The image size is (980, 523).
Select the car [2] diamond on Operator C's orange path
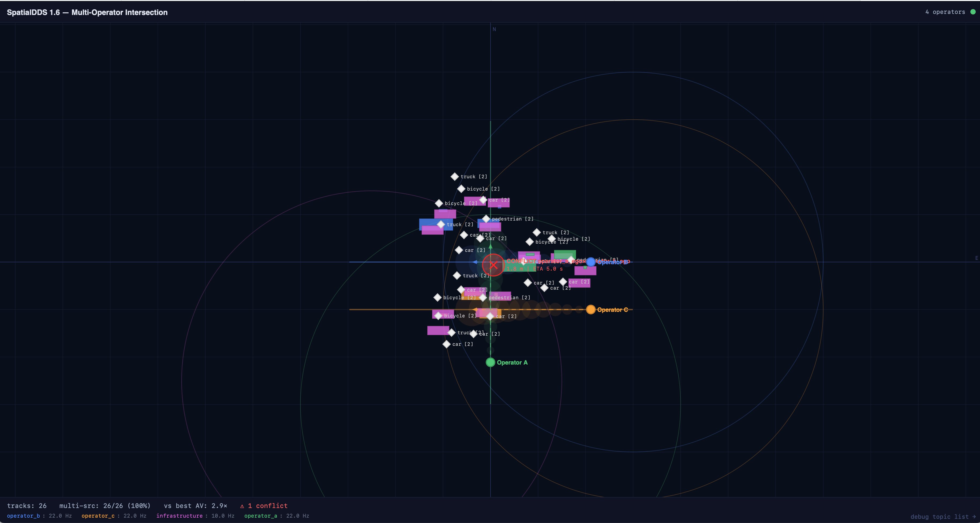point(490,316)
